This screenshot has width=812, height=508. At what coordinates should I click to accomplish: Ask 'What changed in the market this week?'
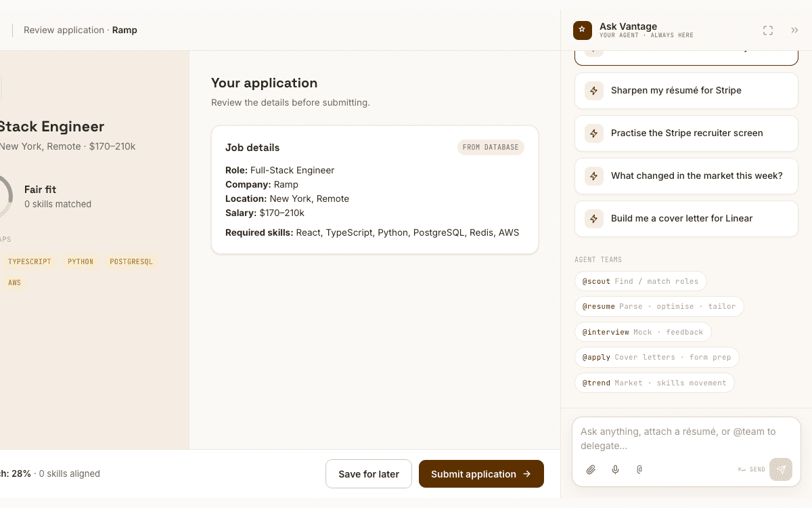(x=686, y=176)
